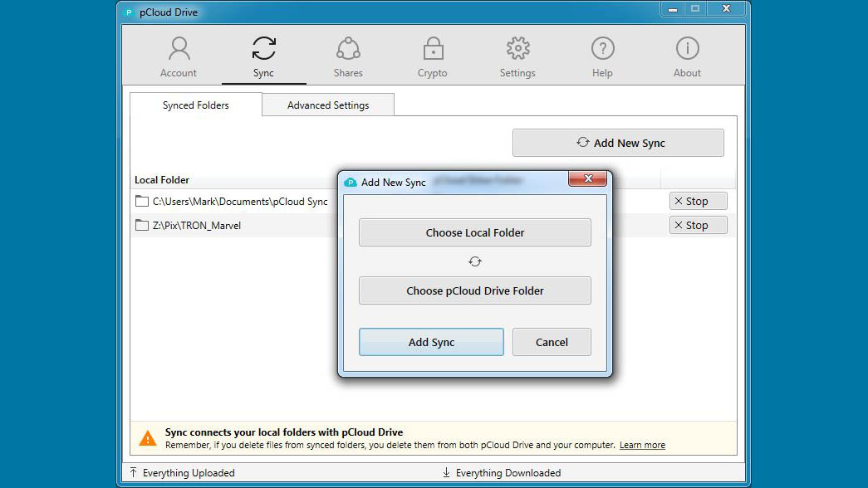Screen dimensions: 868x488
Task: Open the Account section
Action: tap(179, 57)
